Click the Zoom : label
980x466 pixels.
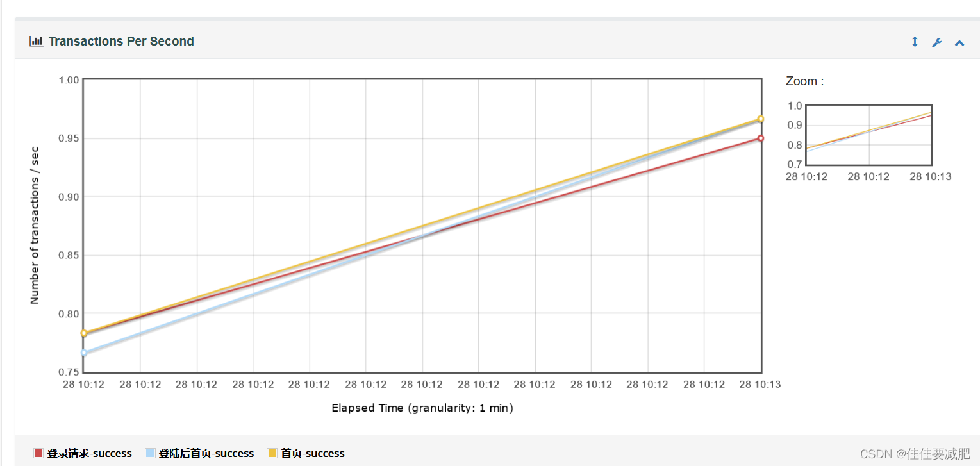click(805, 81)
